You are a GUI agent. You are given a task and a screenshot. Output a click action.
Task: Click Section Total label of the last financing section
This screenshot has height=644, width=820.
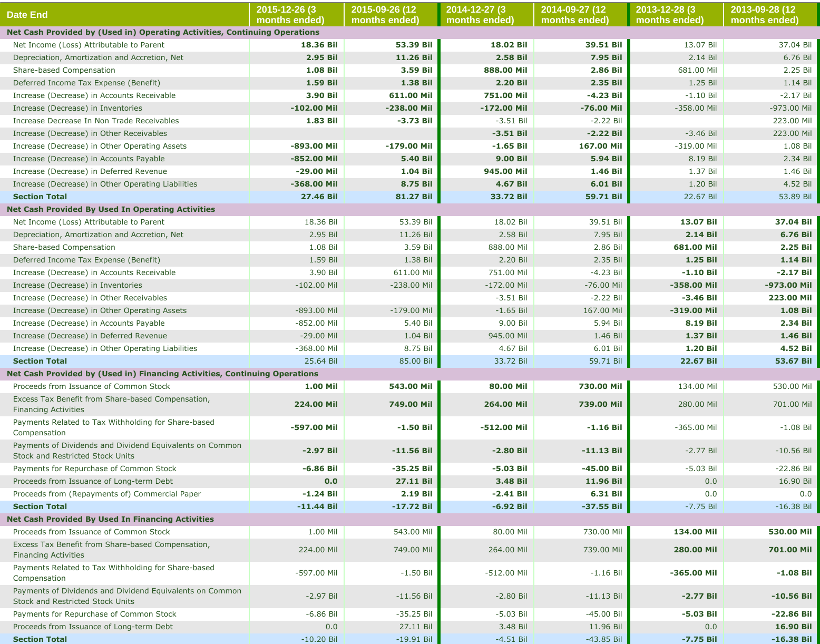point(40,639)
